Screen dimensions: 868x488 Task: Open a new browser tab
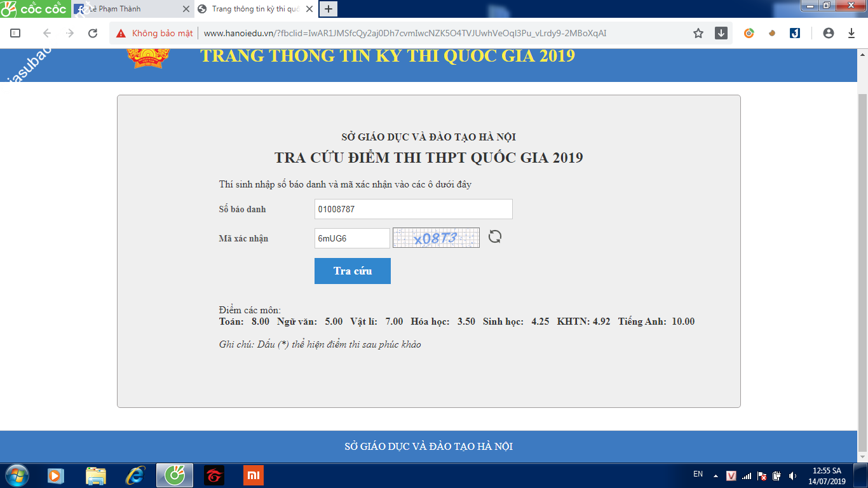pyautogui.click(x=329, y=9)
